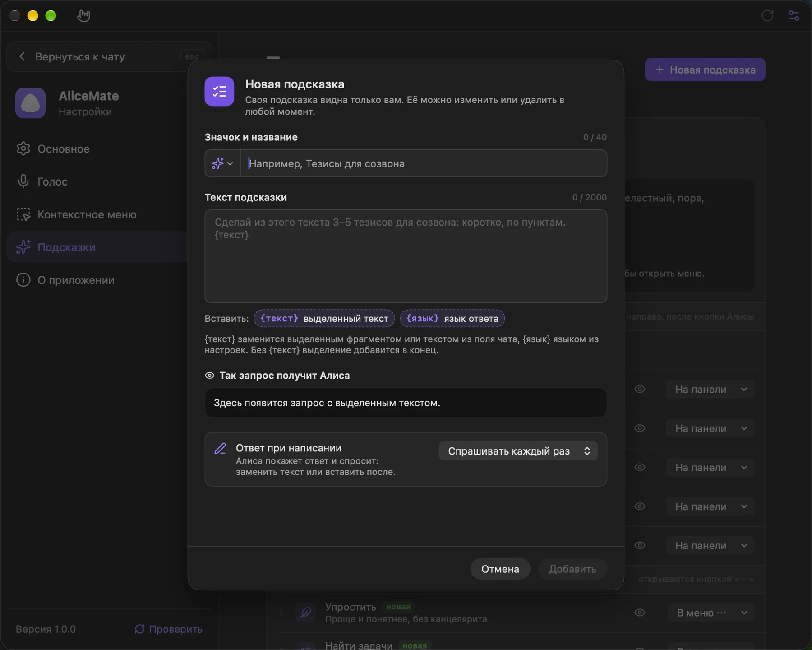
Task: Toggle the eye visibility on Упростить row
Action: coord(640,613)
